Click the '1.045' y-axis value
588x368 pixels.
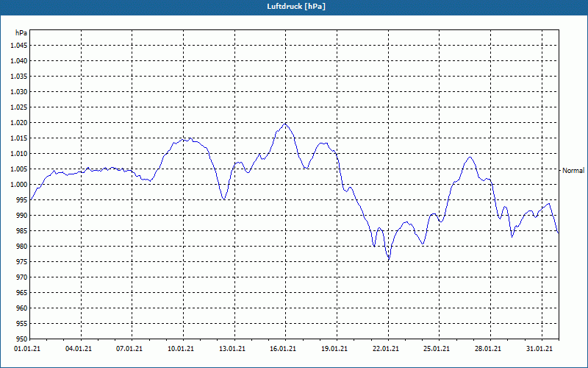click(x=19, y=46)
